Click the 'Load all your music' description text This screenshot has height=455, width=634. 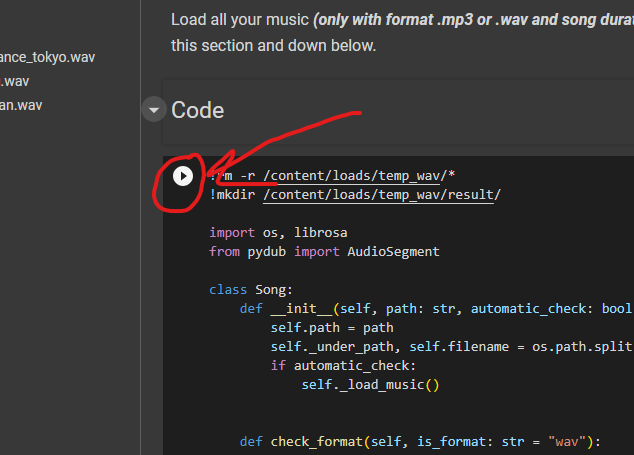tap(240, 19)
